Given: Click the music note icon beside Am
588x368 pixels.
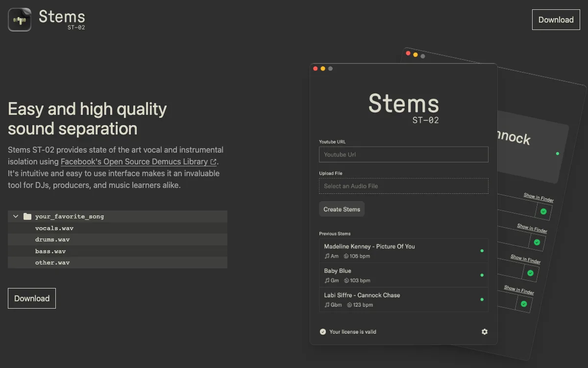Looking at the screenshot, I should 327,256.
